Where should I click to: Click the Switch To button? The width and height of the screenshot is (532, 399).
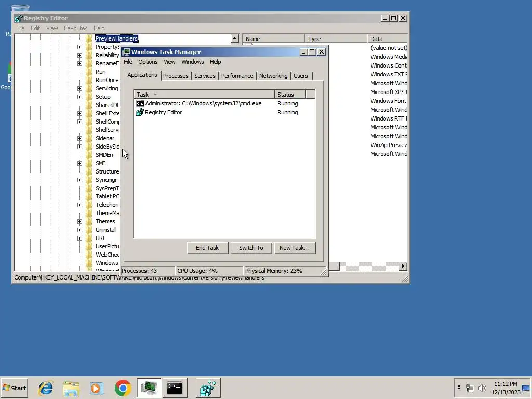(x=251, y=248)
